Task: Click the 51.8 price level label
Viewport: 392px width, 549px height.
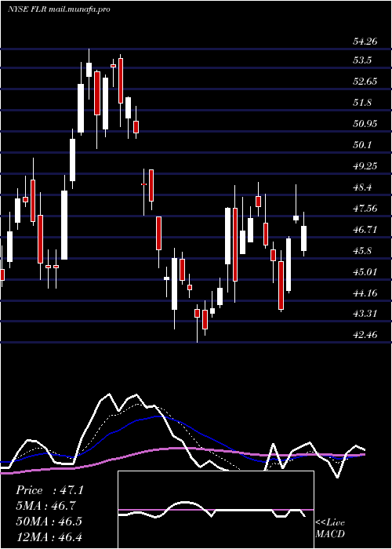Action: click(x=362, y=103)
